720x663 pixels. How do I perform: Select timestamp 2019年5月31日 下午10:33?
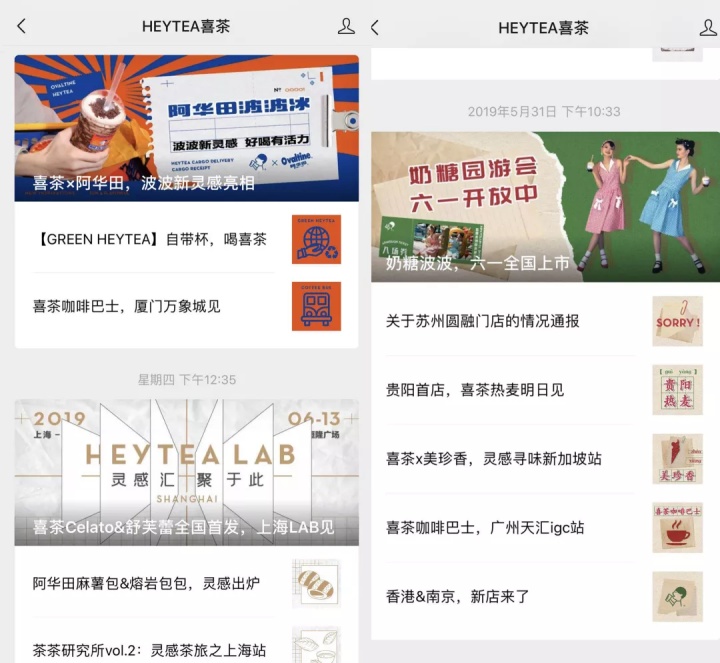coord(544,112)
